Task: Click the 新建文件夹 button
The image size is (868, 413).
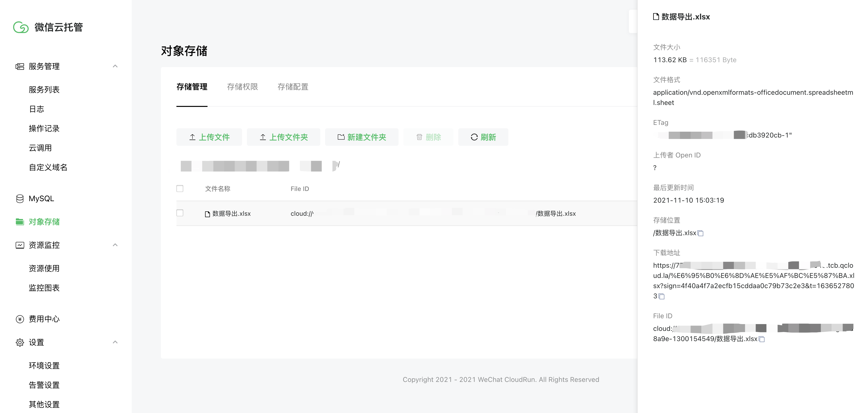Action: tap(362, 137)
